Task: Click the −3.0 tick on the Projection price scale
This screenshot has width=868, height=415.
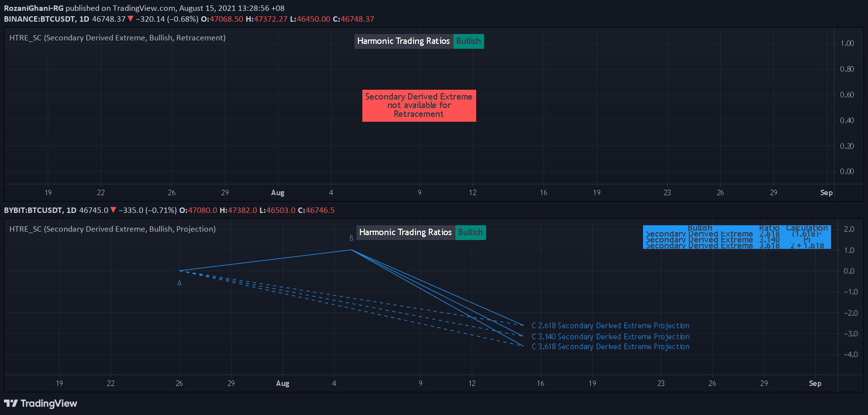Action: pyautogui.click(x=851, y=334)
